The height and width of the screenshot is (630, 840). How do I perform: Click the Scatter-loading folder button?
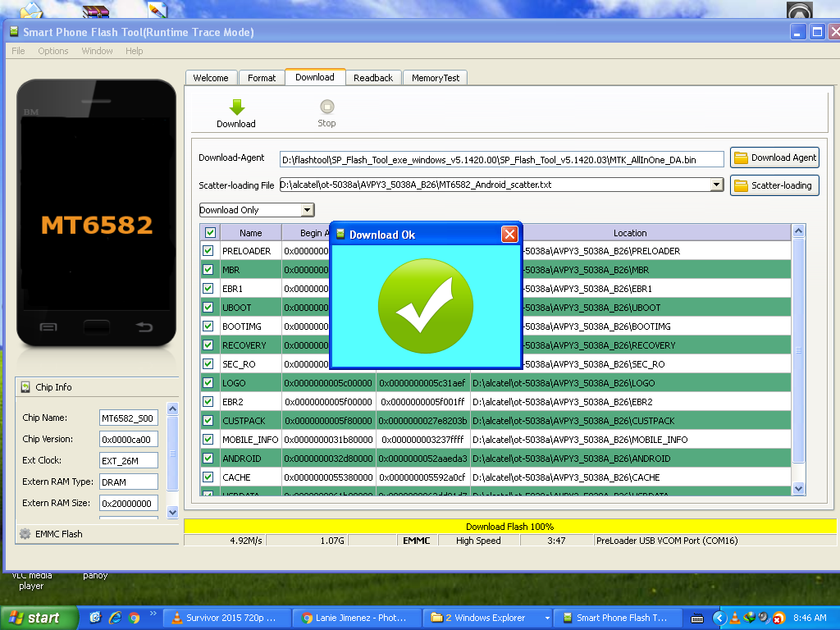click(774, 185)
